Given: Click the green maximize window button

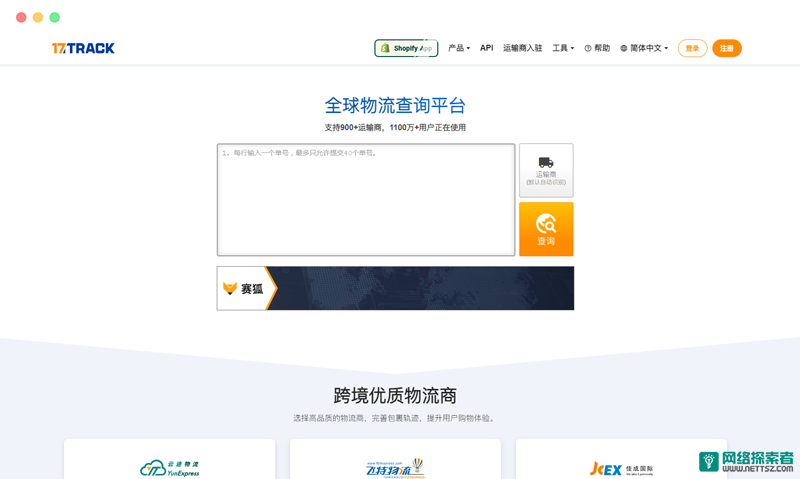Looking at the screenshot, I should pyautogui.click(x=55, y=17).
